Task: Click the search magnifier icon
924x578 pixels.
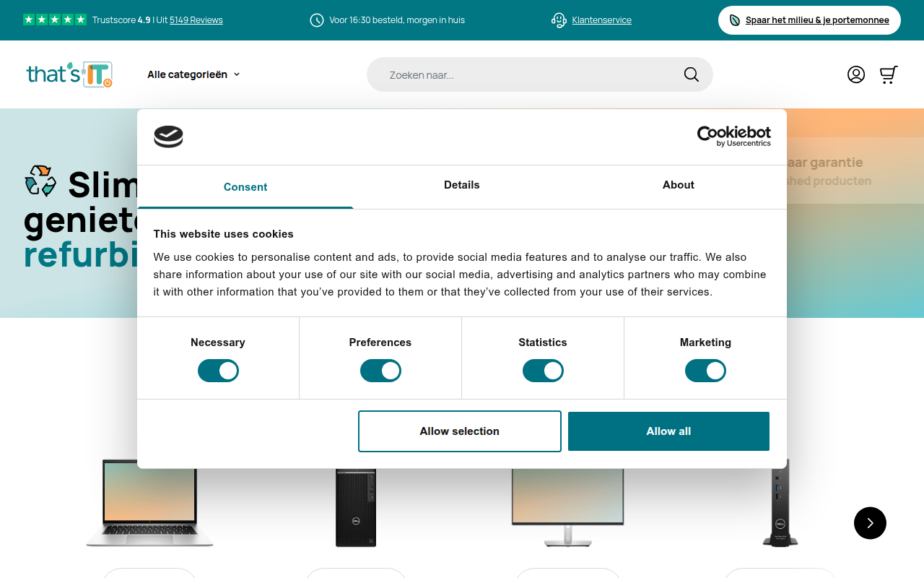Action: 692,74
